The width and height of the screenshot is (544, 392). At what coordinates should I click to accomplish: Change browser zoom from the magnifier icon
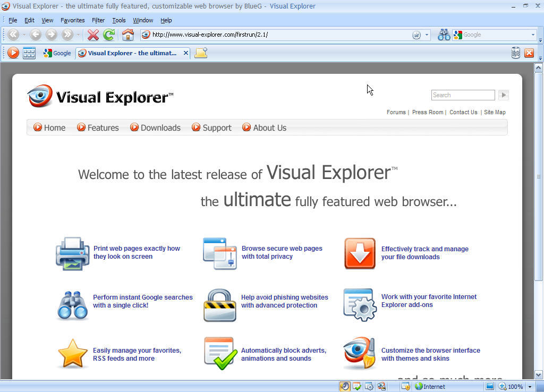[x=503, y=386]
